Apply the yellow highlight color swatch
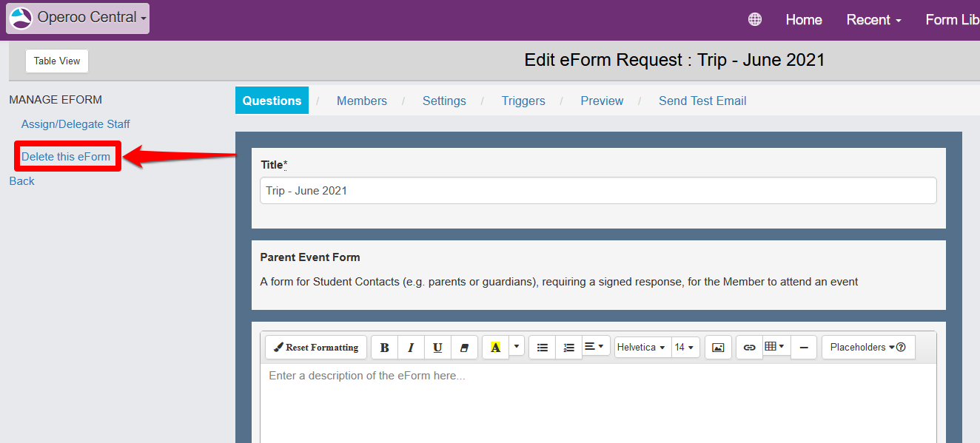980x443 pixels. pos(495,348)
